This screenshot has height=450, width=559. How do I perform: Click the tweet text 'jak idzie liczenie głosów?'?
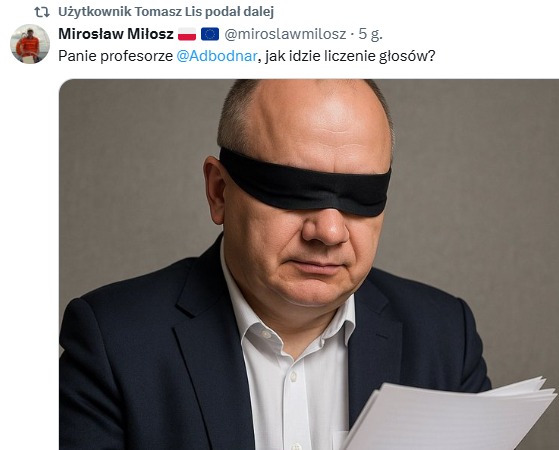click(350, 56)
